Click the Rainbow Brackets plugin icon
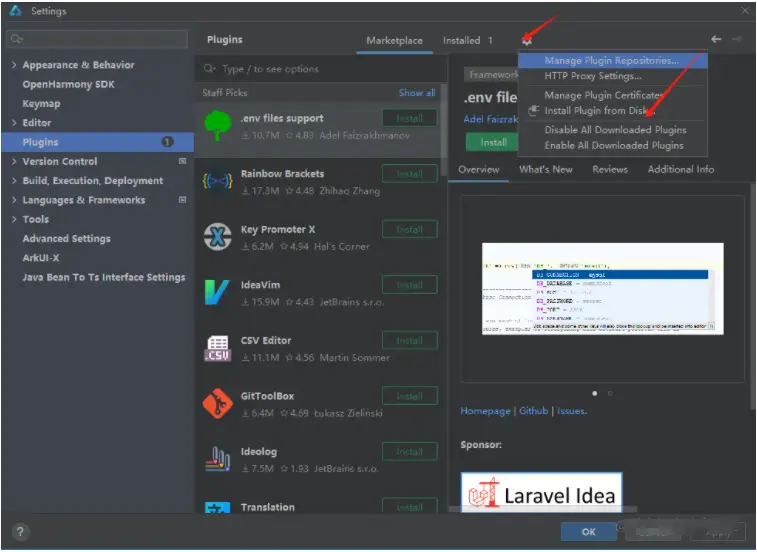The height and width of the screenshot is (552, 757). 217,182
